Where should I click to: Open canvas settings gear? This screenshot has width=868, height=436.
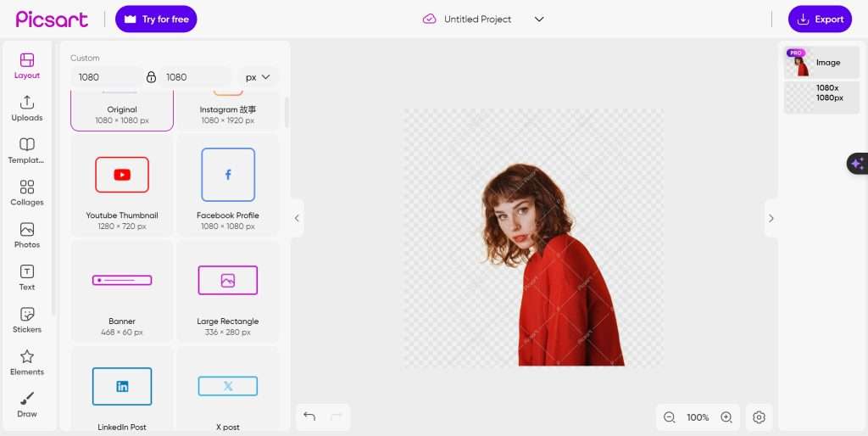click(x=759, y=417)
